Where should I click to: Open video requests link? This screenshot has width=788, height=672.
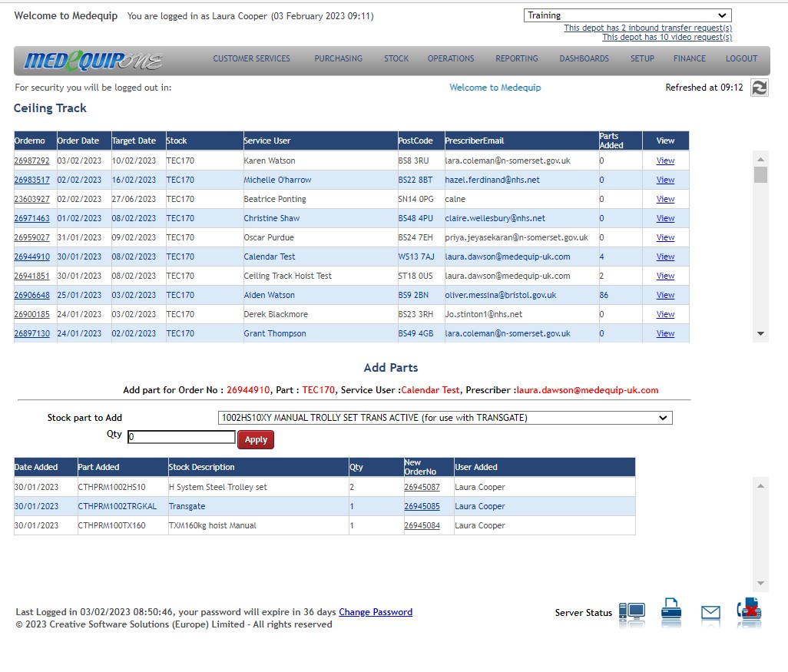pyautogui.click(x=667, y=37)
